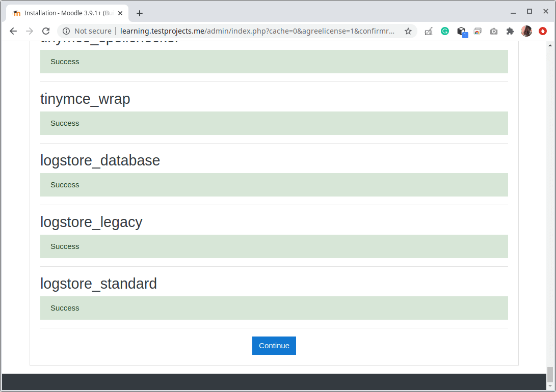Go back with the browser back arrow
The width and height of the screenshot is (556, 392).
click(x=13, y=31)
